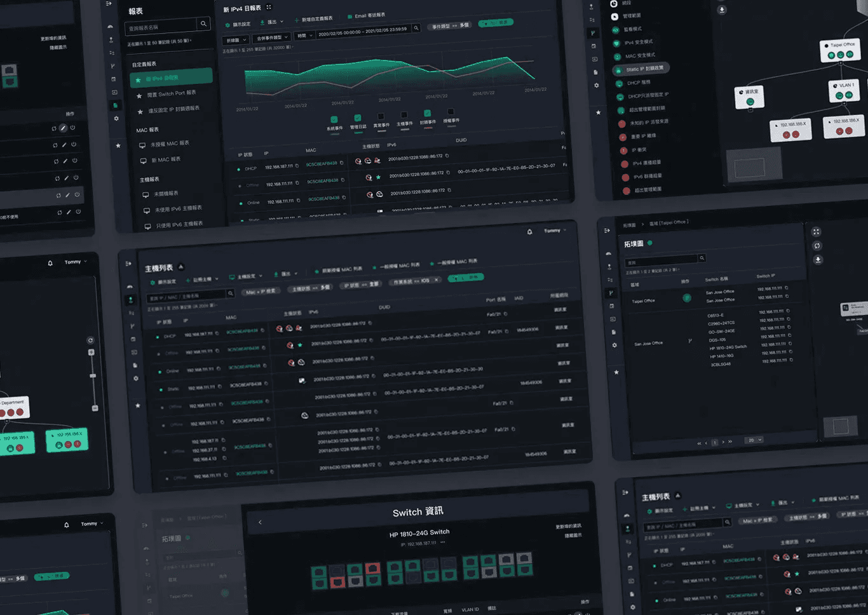
Task: Click search icon beside 查詢報表名稱 field
Action: pos(203,24)
